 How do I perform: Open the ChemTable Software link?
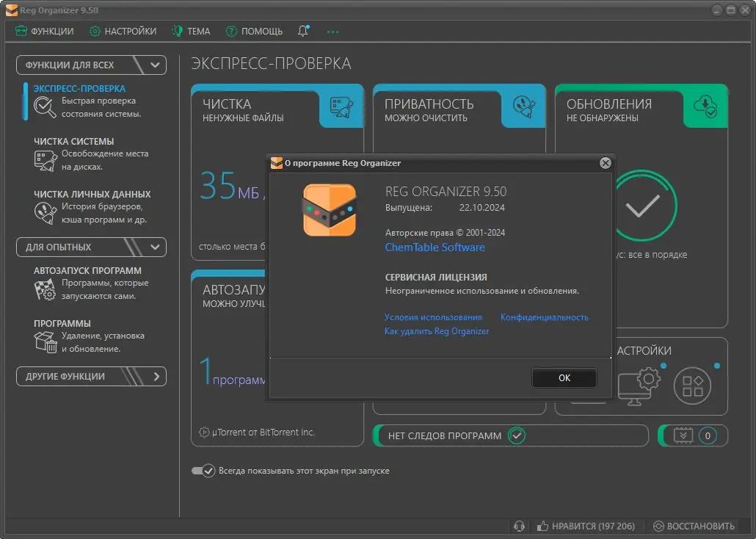[435, 247]
